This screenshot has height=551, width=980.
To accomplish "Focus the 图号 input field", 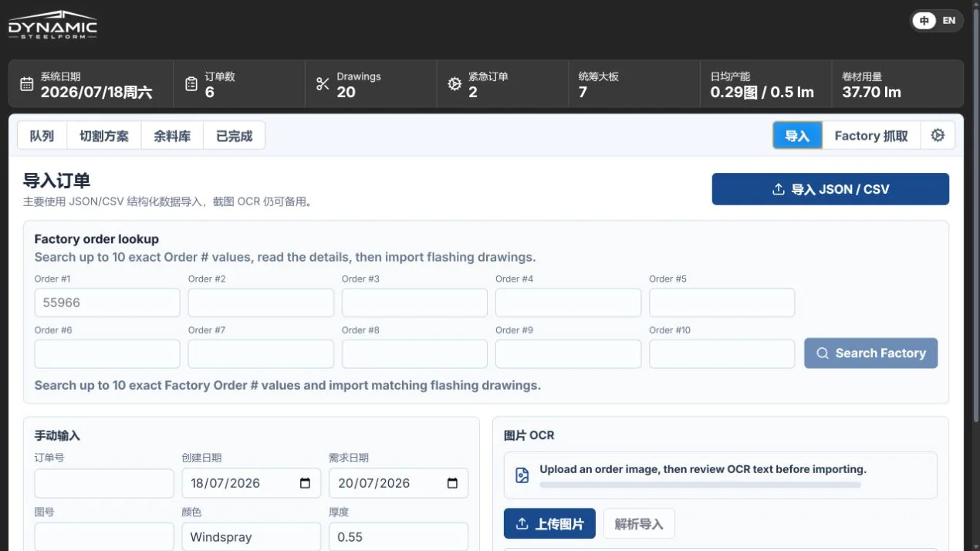I will coord(104,536).
